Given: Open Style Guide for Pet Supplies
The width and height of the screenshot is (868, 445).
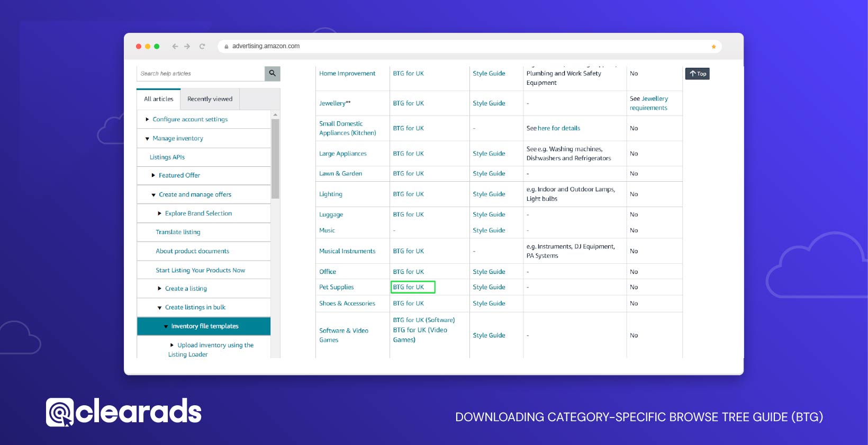Looking at the screenshot, I should coord(489,287).
